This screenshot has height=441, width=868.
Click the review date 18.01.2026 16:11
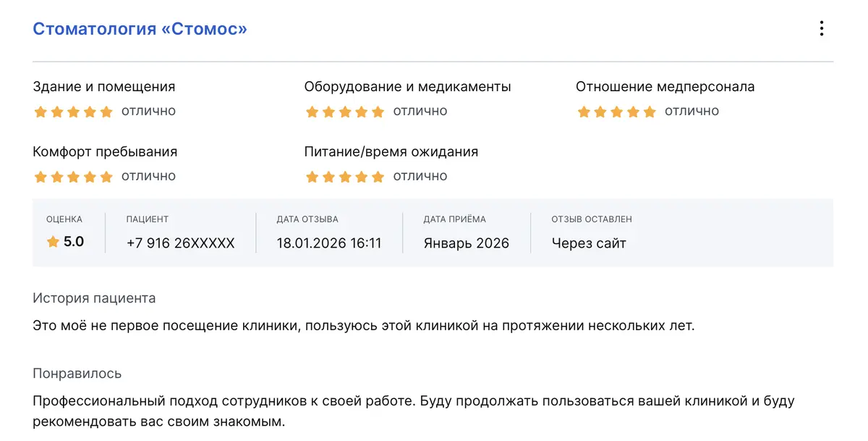329,243
